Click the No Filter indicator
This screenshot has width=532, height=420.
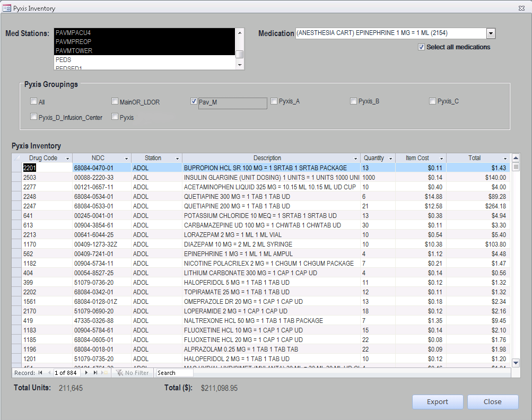(x=133, y=373)
